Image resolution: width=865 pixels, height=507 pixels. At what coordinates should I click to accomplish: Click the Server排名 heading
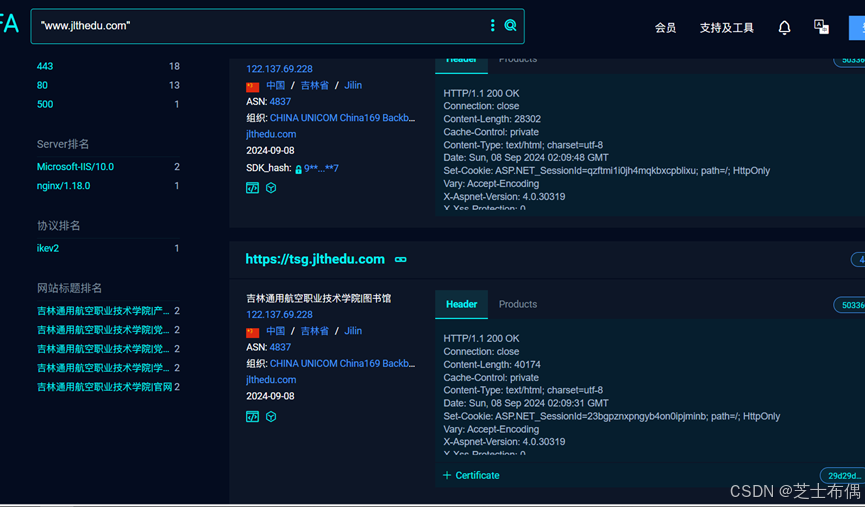(63, 144)
